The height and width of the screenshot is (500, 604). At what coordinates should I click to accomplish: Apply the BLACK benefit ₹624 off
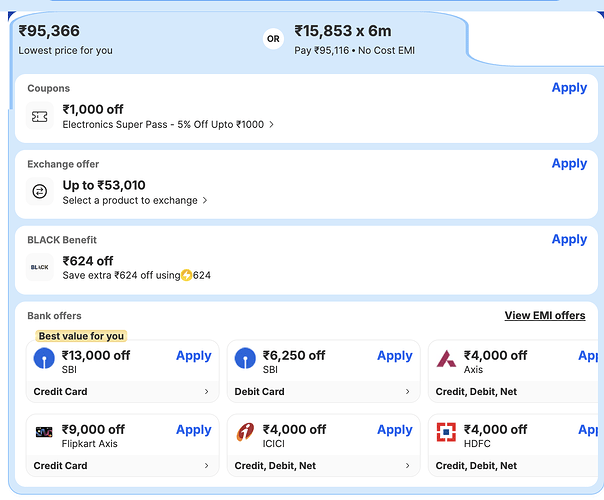tap(569, 239)
